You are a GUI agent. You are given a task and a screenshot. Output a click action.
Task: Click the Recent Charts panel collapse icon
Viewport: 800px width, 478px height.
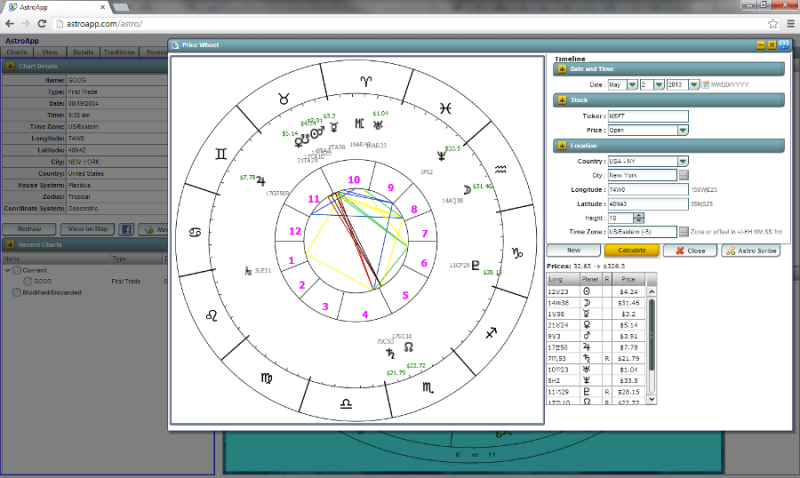[x=10, y=244]
